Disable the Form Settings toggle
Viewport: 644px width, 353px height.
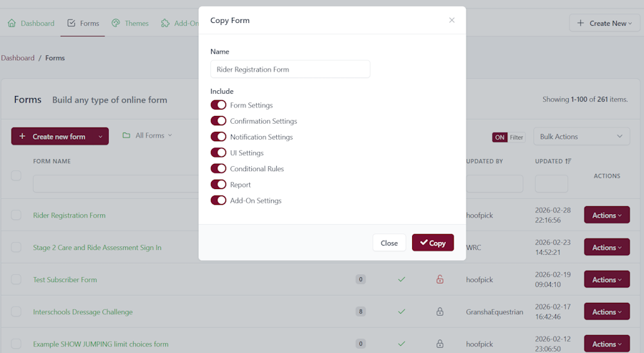tap(218, 105)
